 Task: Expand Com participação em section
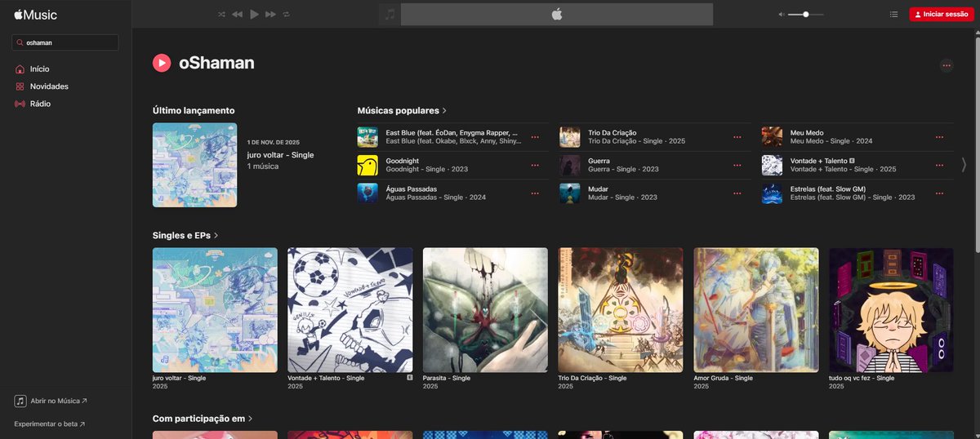[203, 419]
